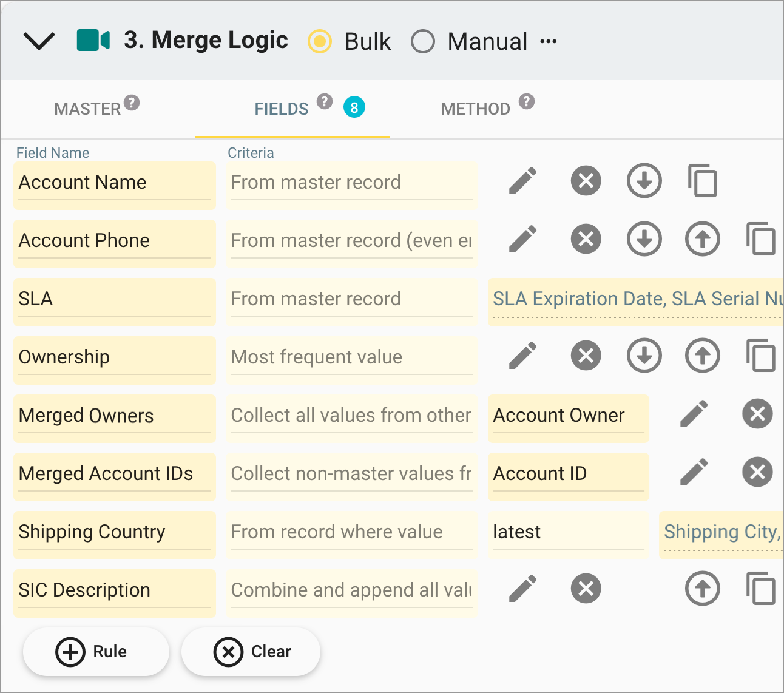Expand the SLA dependent fields list

click(635, 299)
